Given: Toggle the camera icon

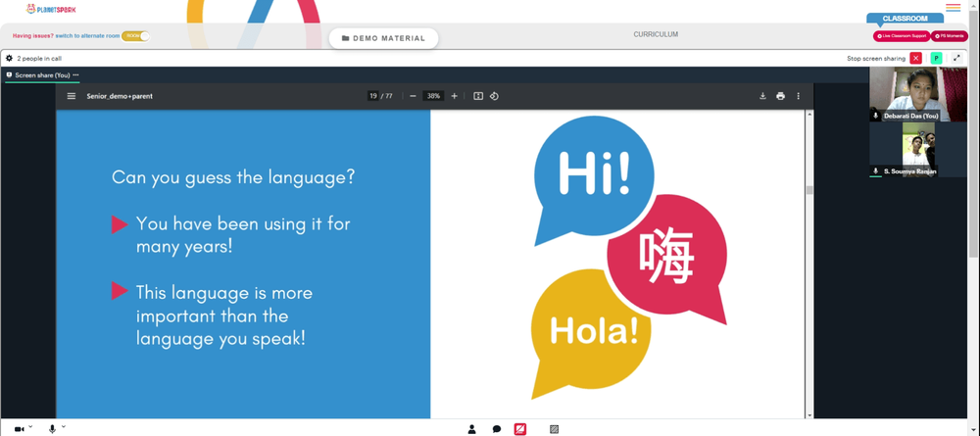Looking at the screenshot, I should [19, 429].
